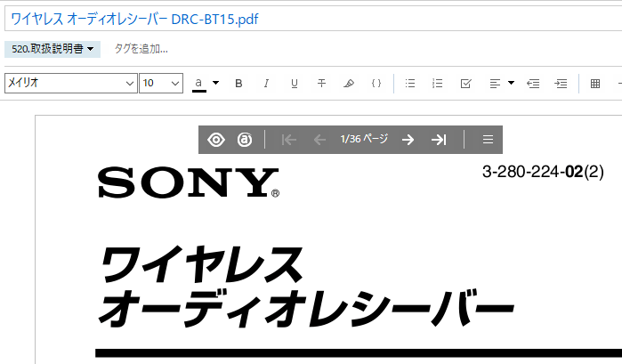This screenshot has width=622, height=364.
Task: Toggle the PDF preview eye icon
Action: pyautogui.click(x=216, y=140)
